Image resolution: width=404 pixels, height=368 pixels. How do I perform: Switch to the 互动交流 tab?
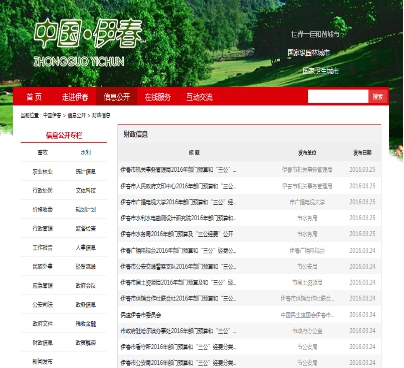[199, 97]
